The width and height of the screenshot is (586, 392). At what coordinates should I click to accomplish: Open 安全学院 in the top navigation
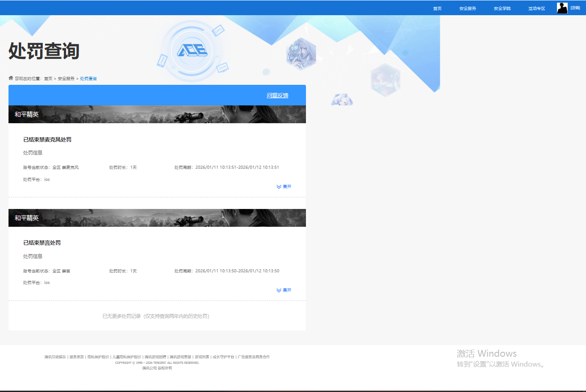[502, 8]
